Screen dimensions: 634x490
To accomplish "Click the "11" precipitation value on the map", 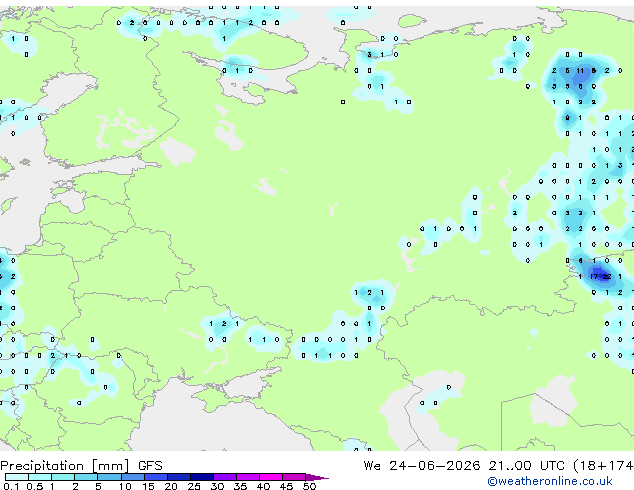I will (x=580, y=70).
